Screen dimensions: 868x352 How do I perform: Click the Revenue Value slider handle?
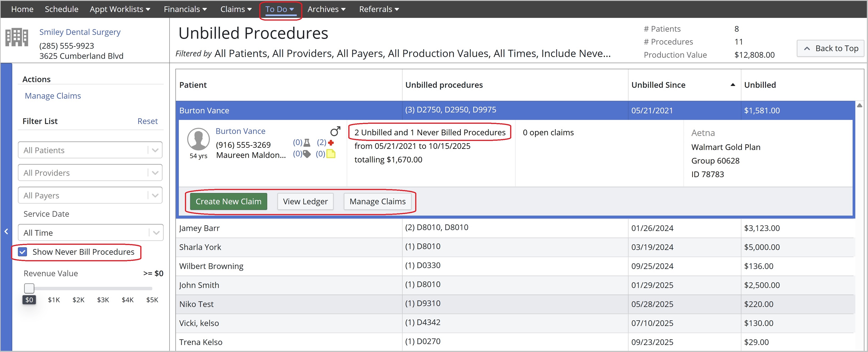[29, 288]
